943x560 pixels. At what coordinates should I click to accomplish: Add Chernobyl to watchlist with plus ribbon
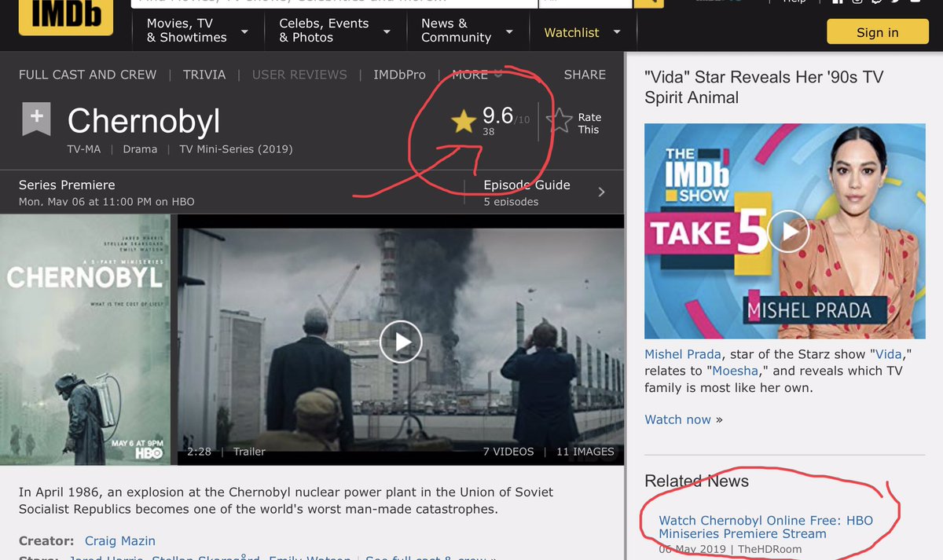[36, 118]
